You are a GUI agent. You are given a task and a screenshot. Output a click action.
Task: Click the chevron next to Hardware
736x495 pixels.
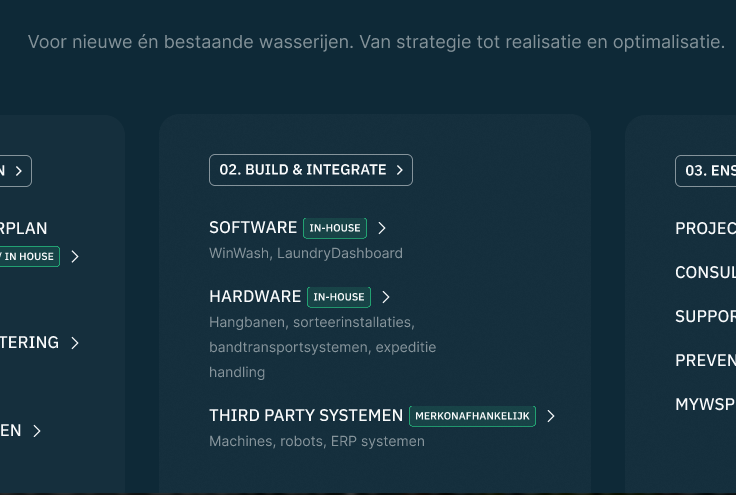[x=386, y=297]
